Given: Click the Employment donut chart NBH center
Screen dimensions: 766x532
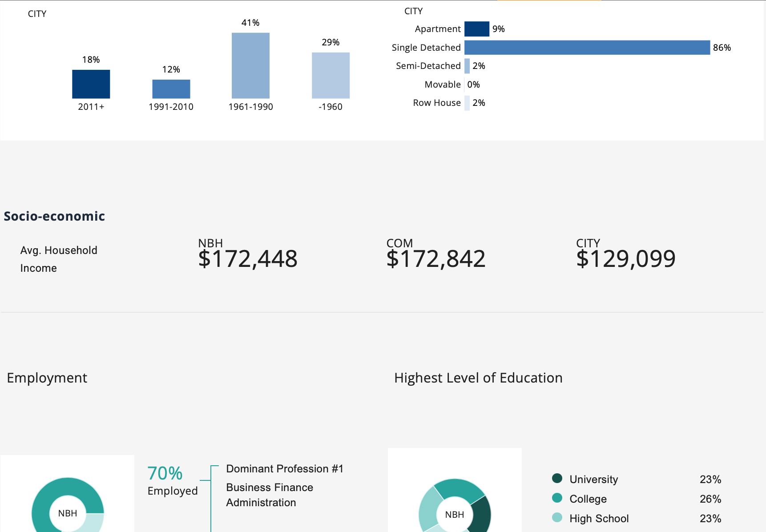Looking at the screenshot, I should coord(68,513).
